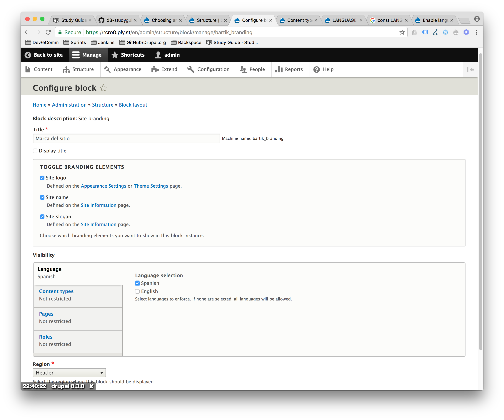
Task: Uncheck the Spanish language checkbox
Action: [137, 283]
